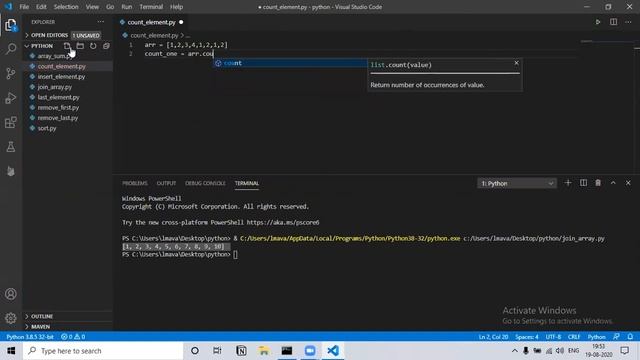The width and height of the screenshot is (640, 360).
Task: Open the Terminal menu
Action: pyautogui.click(x=151, y=7)
